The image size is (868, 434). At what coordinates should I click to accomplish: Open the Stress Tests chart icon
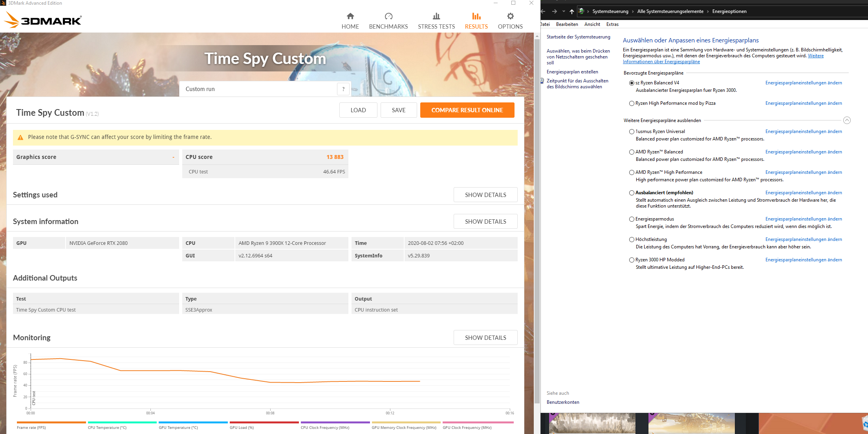(436, 16)
